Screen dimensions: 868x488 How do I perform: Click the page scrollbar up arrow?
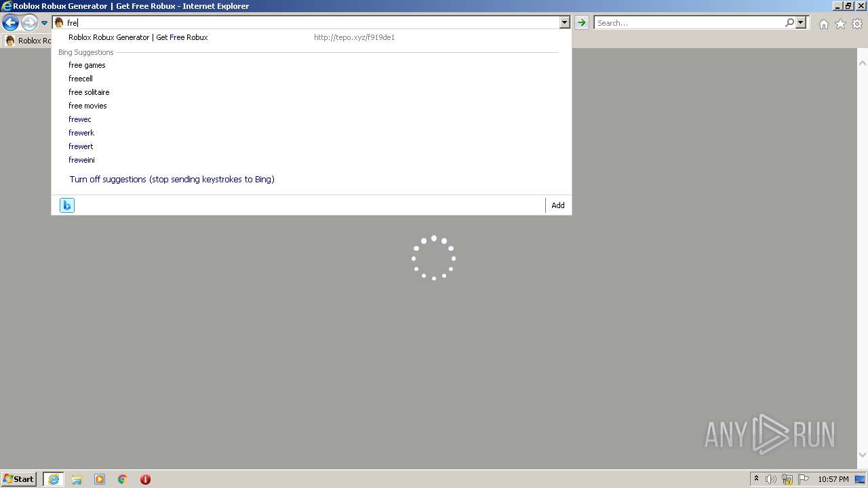862,63
